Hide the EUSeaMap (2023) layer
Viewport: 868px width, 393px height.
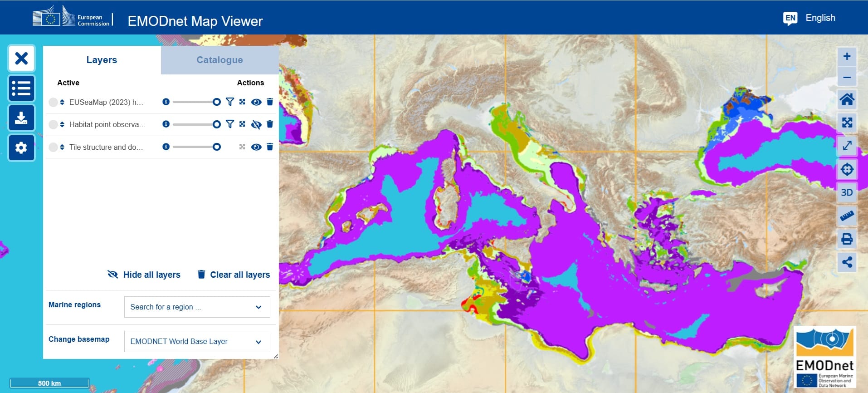(x=256, y=102)
